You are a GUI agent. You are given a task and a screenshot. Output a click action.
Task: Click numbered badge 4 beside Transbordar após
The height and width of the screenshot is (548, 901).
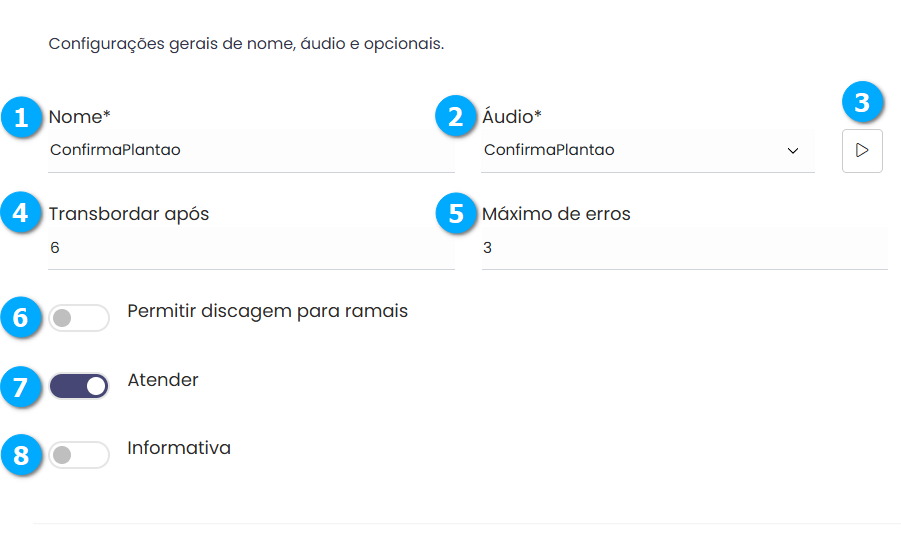click(x=19, y=214)
